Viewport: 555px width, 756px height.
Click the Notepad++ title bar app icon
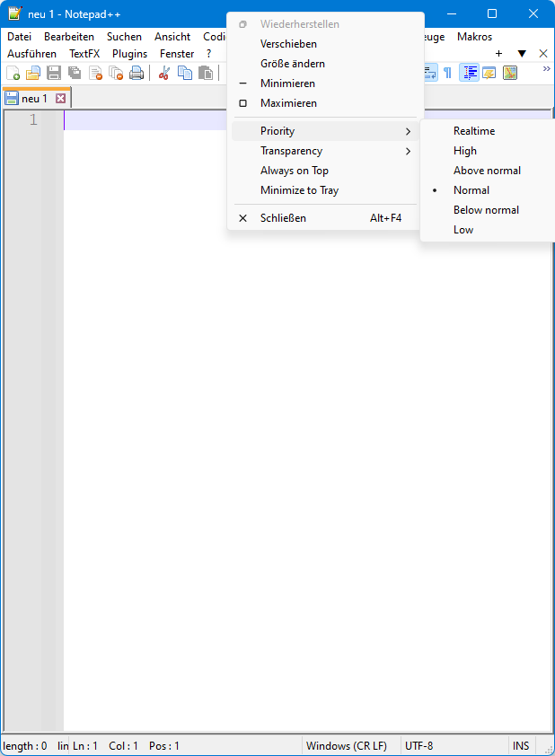click(15, 13)
